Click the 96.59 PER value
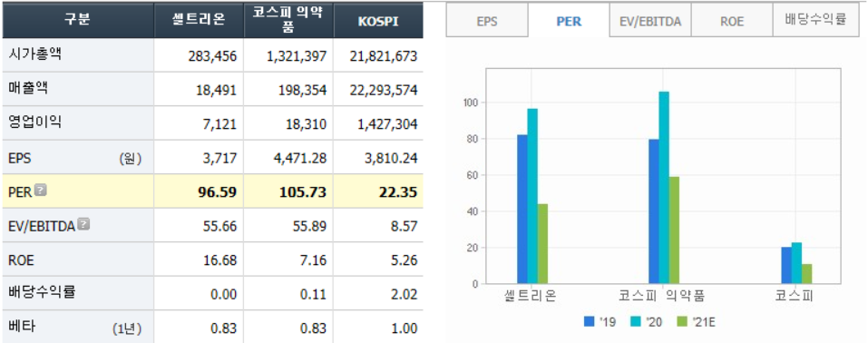868x343 pixels. click(218, 192)
